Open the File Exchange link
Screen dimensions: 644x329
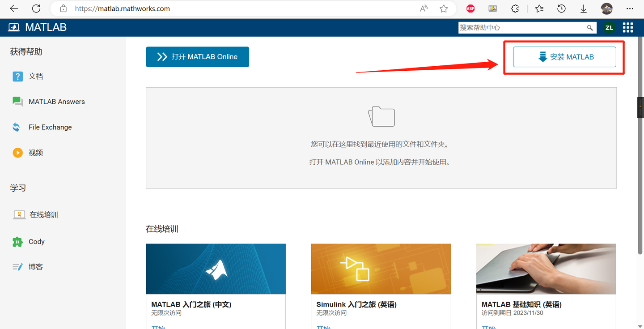coord(50,127)
